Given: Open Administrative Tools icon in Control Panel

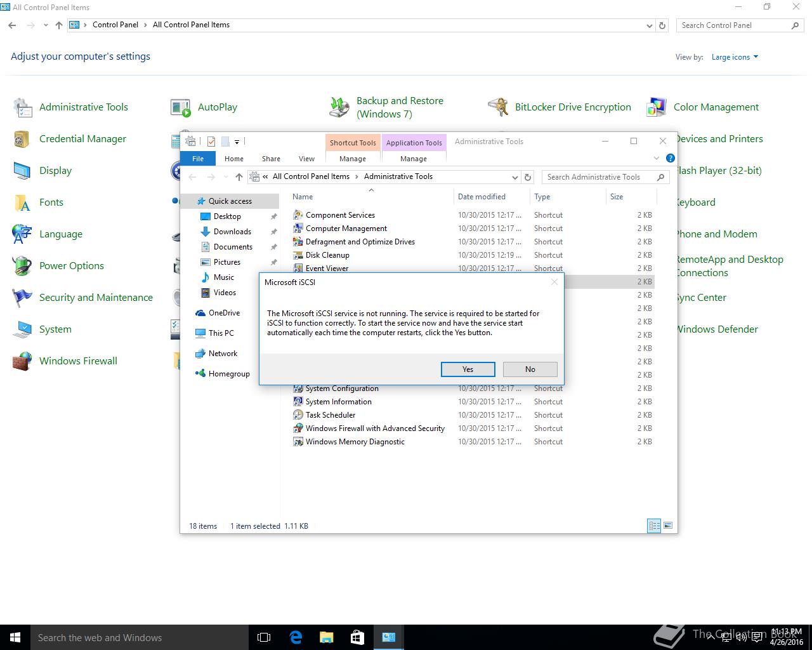Looking at the screenshot, I should point(23,107).
